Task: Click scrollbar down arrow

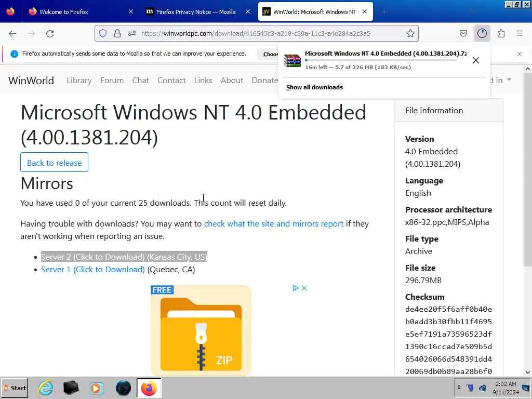Action: click(x=528, y=372)
